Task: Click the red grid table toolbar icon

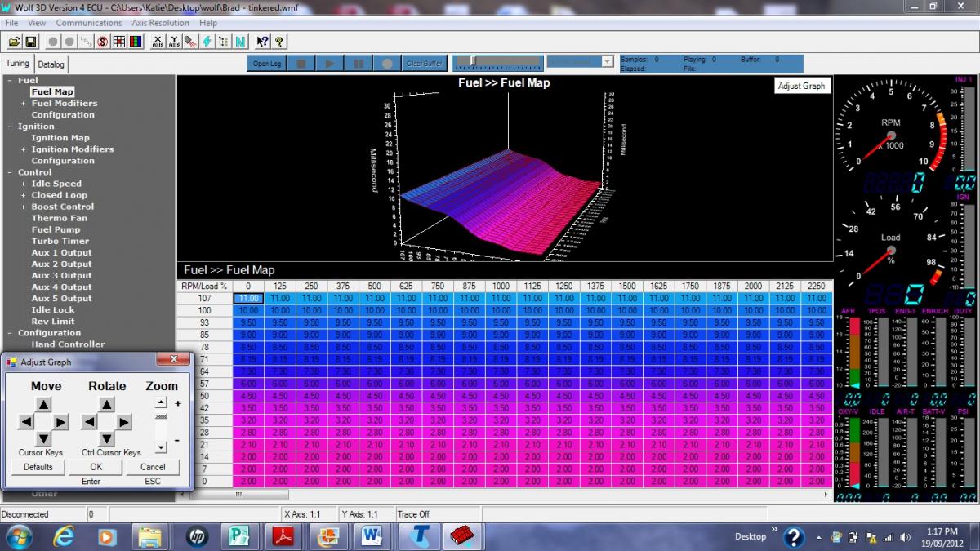Action: (119, 42)
